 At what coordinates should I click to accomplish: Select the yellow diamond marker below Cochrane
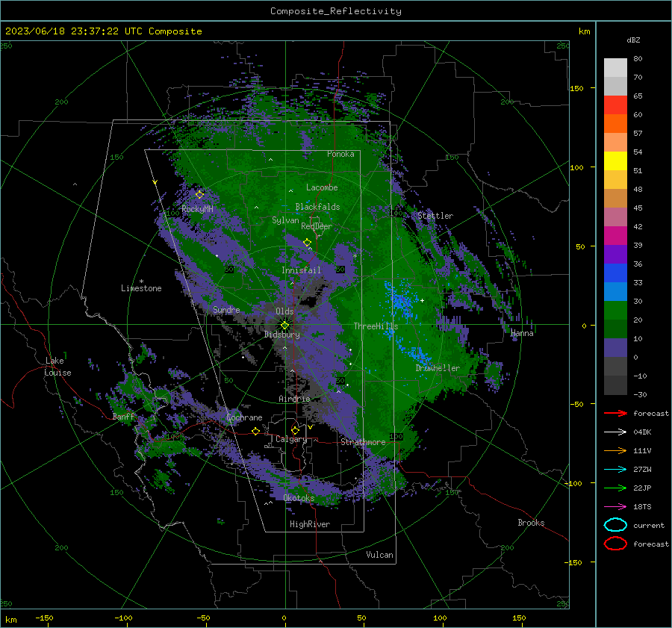pos(255,431)
